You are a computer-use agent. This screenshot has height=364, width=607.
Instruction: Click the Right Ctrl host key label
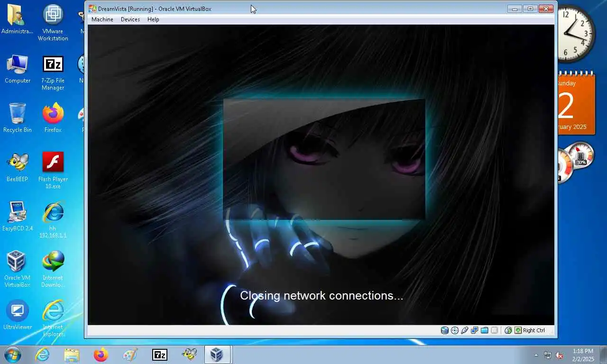534,330
